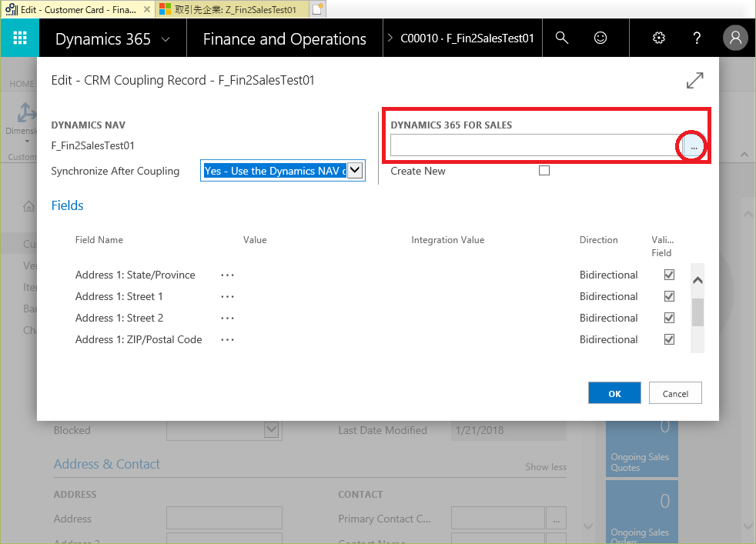Expand the Dynamics 365 chevron menu
This screenshot has height=544, width=756.
pyautogui.click(x=166, y=39)
